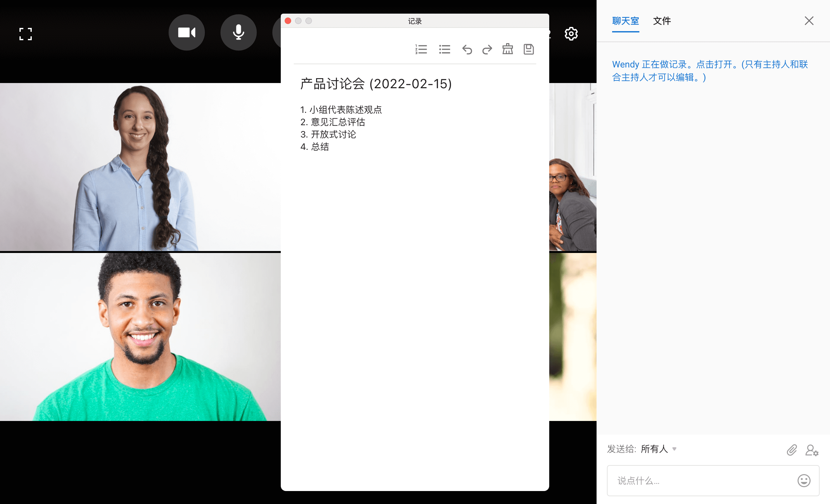This screenshot has width=830, height=504.
Task: Open meeting settings gear icon
Action: (x=571, y=34)
